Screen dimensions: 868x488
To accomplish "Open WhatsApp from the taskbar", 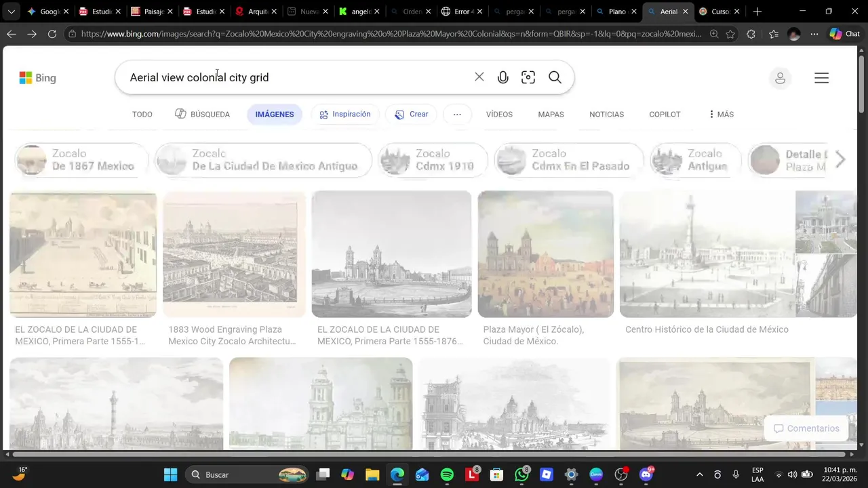I will [x=521, y=474].
